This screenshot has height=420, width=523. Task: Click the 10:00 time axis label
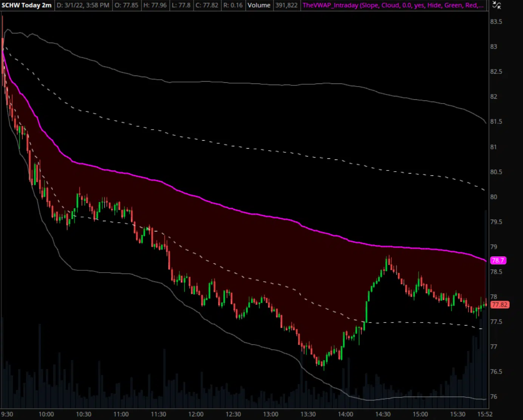coord(46,414)
